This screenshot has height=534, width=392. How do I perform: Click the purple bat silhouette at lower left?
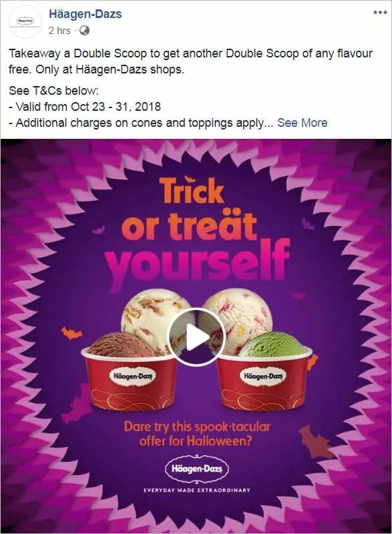(x=77, y=403)
